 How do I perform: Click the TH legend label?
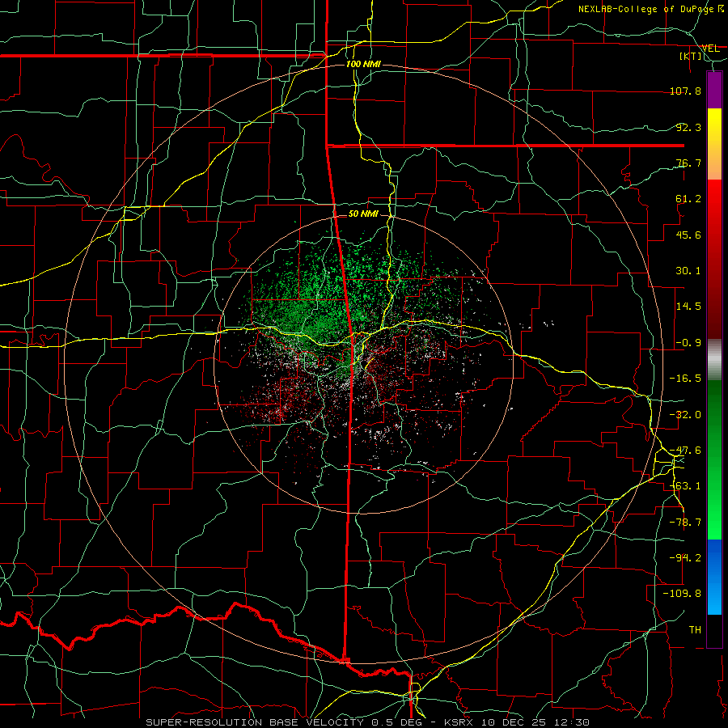pyautogui.click(x=695, y=629)
